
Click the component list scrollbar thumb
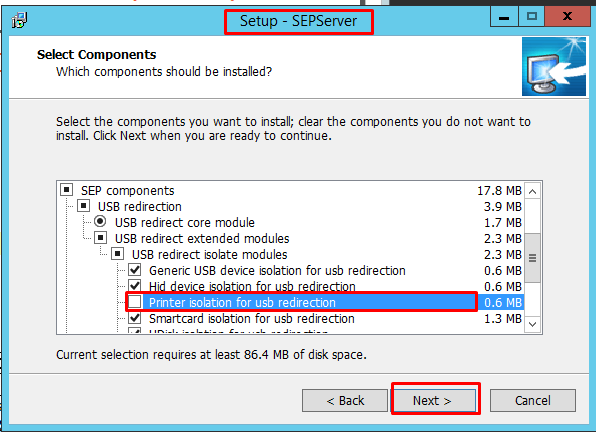533,258
